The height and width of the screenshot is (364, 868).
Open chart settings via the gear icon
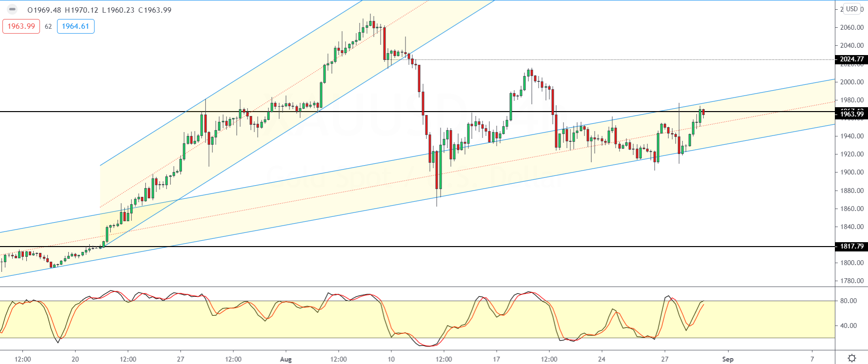[x=852, y=358]
